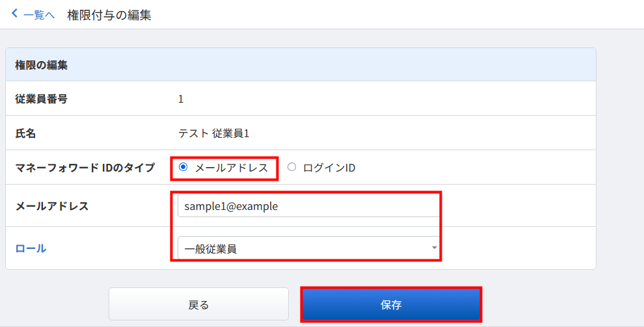Click the name value テスト 従業員1

[213, 133]
